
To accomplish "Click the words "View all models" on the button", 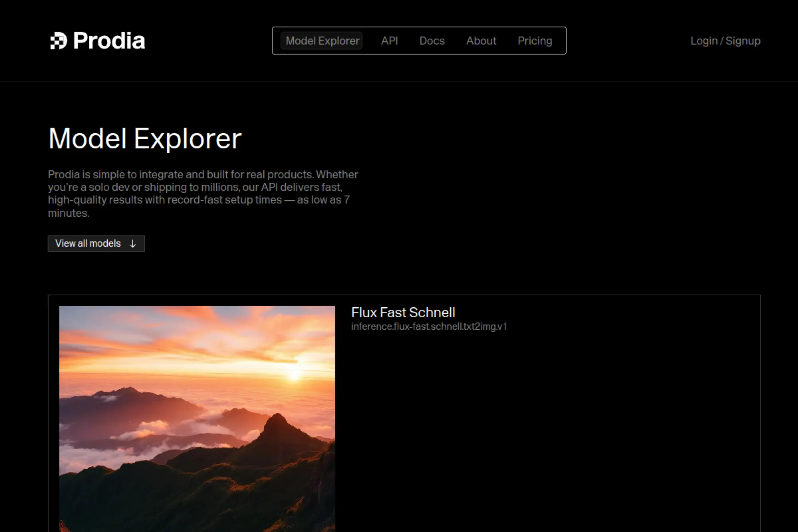I will 88,243.
